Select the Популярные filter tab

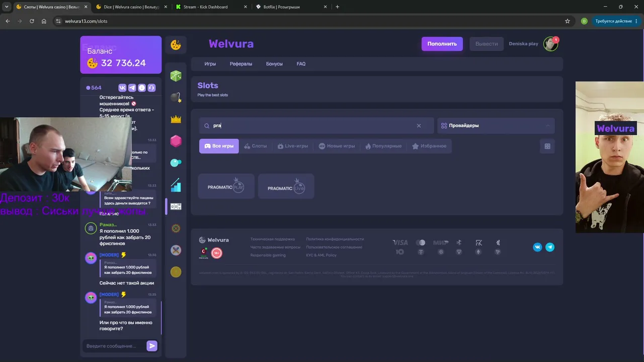(x=383, y=146)
